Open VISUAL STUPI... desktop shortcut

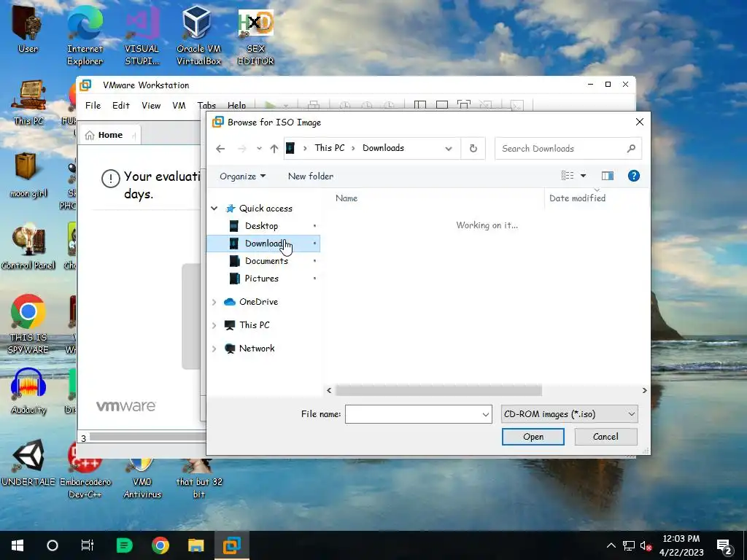142,36
